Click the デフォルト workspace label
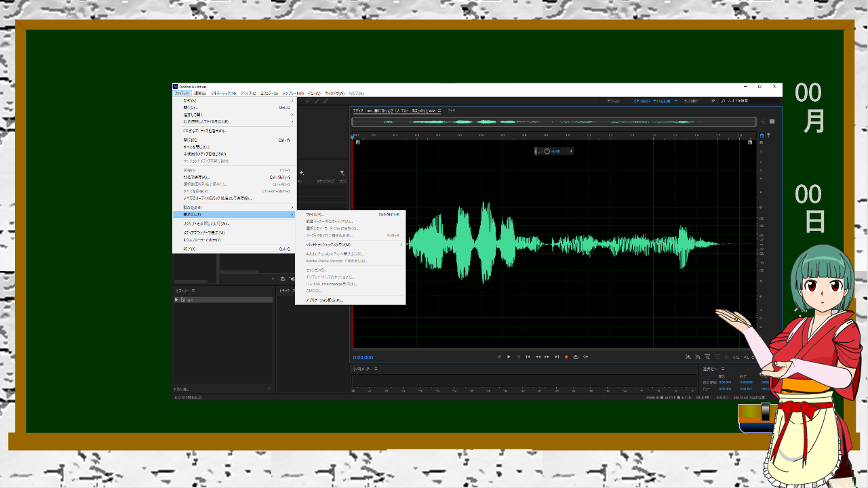This screenshot has width=868, height=488. click(x=614, y=100)
